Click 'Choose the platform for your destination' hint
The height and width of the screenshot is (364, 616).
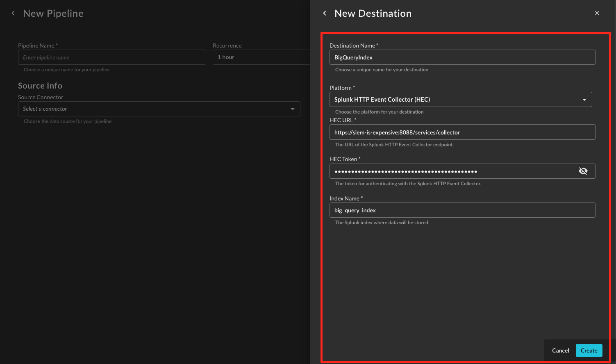point(379,112)
